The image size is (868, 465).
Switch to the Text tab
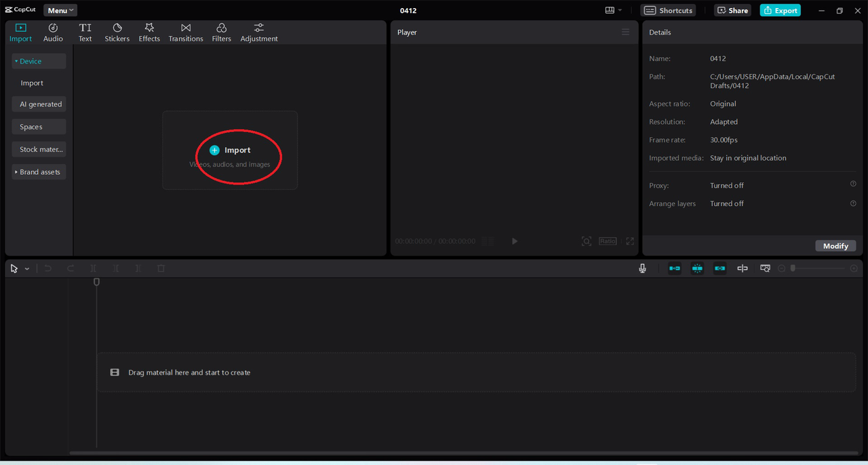tap(85, 33)
